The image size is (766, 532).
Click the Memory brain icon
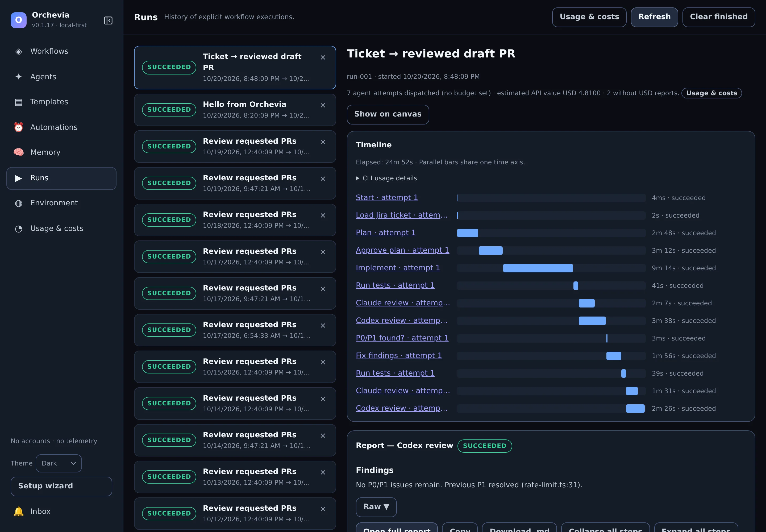(x=19, y=152)
